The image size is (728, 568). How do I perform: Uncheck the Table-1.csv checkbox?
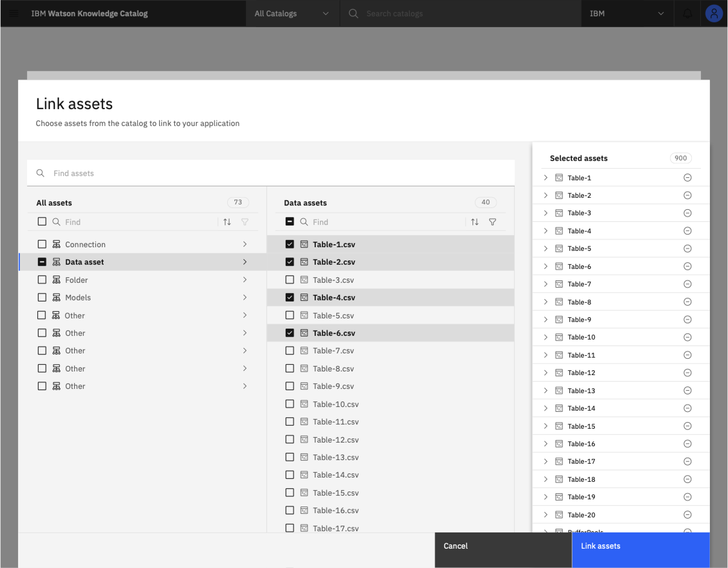(x=290, y=244)
